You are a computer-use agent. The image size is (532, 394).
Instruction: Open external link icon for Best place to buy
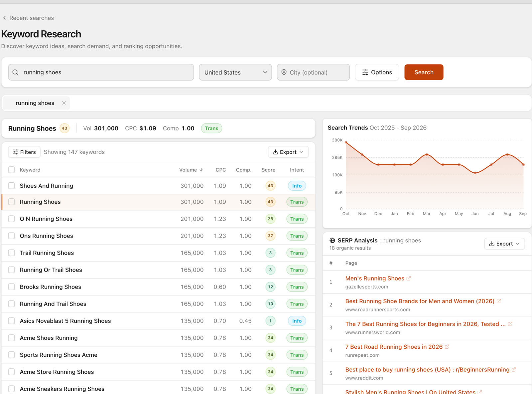514,369
